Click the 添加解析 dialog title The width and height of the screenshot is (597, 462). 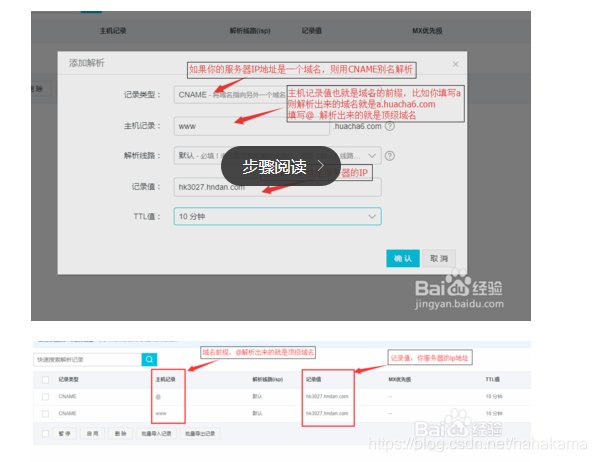86,63
